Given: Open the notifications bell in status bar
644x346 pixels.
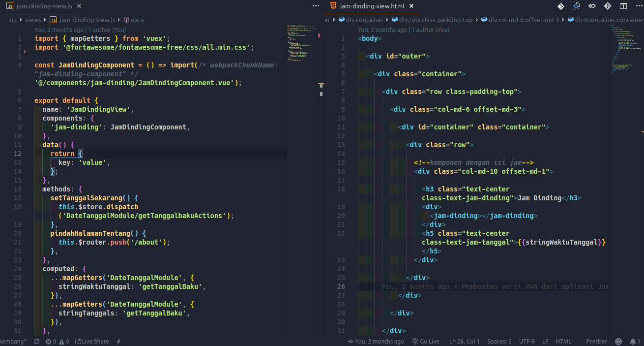Looking at the screenshot, I should pyautogui.click(x=635, y=341).
